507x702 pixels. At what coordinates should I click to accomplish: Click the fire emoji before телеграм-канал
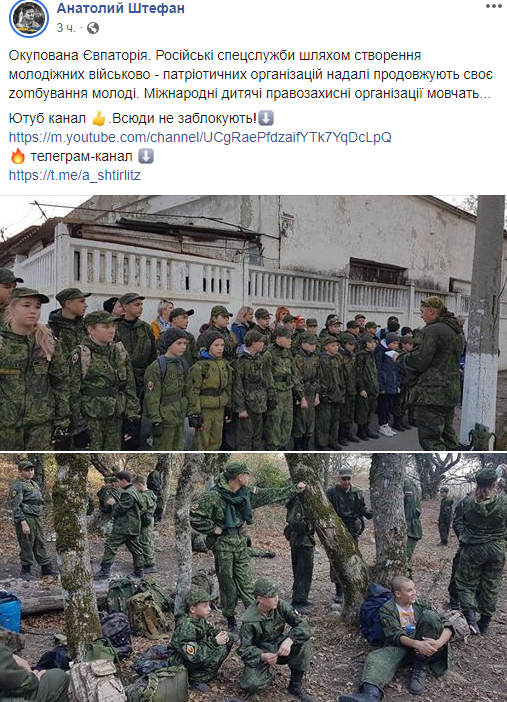point(18,156)
